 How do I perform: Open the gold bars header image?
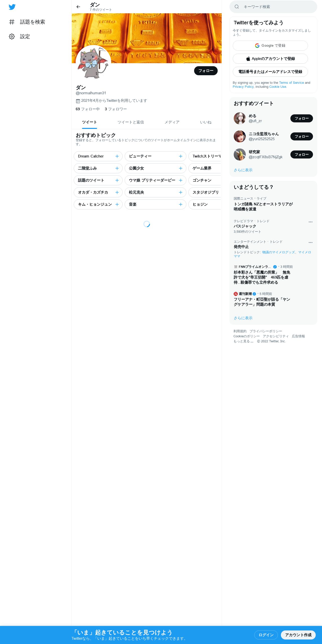tap(147, 38)
